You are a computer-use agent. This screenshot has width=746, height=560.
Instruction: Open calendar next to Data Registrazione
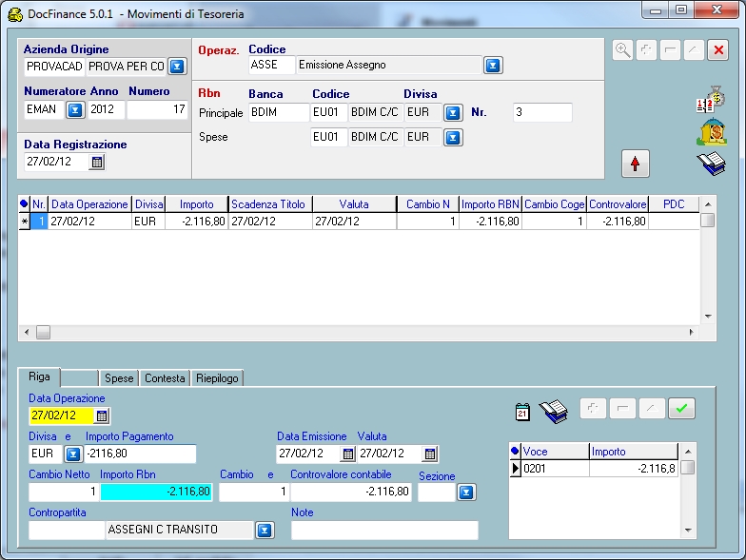pyautogui.click(x=97, y=163)
